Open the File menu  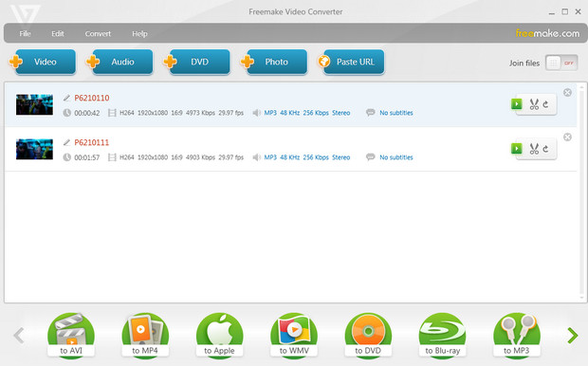point(25,34)
